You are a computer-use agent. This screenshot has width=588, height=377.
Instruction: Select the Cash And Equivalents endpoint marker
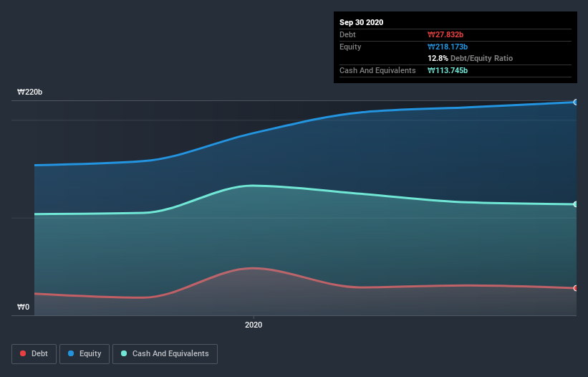[576, 204]
